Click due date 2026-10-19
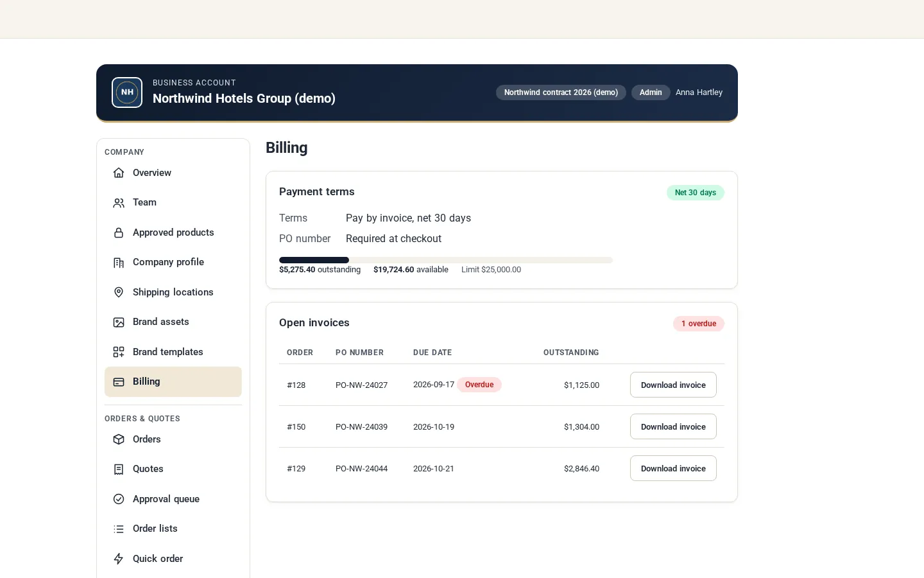Screen dimensions: 924x578 434,427
